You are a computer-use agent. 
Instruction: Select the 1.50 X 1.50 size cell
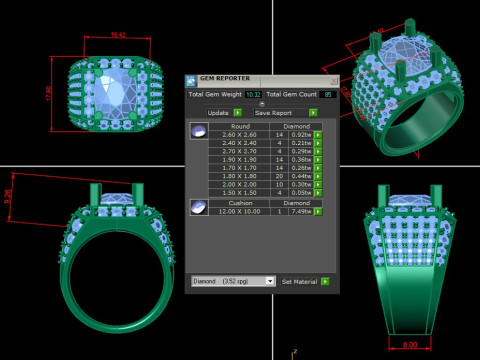click(x=239, y=193)
